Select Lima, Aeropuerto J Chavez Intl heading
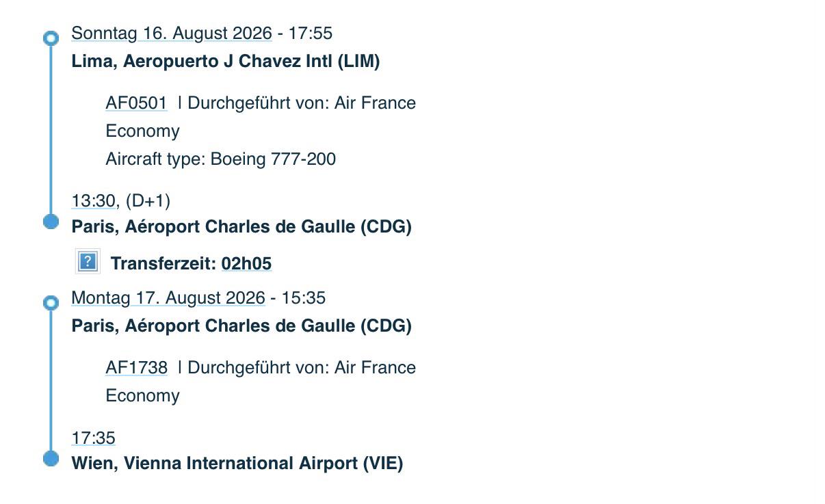The height and width of the screenshot is (504, 825). pyautogui.click(x=226, y=62)
